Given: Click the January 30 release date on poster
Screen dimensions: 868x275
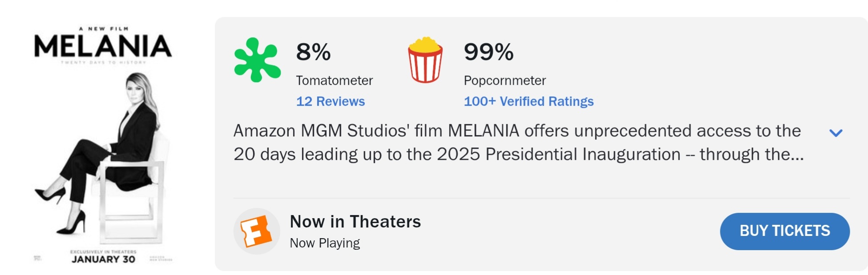Looking at the screenshot, I should [103, 259].
